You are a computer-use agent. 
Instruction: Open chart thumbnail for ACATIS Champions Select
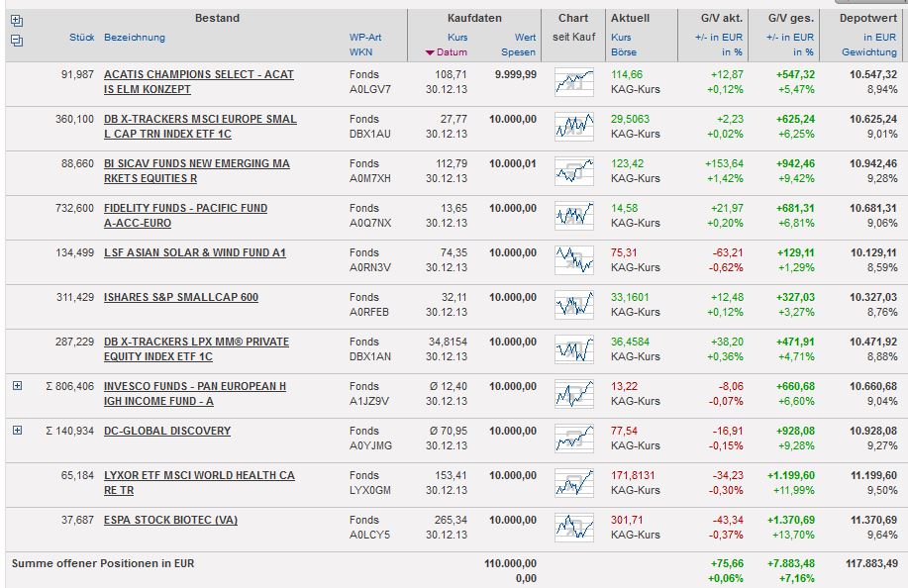pyautogui.click(x=573, y=82)
